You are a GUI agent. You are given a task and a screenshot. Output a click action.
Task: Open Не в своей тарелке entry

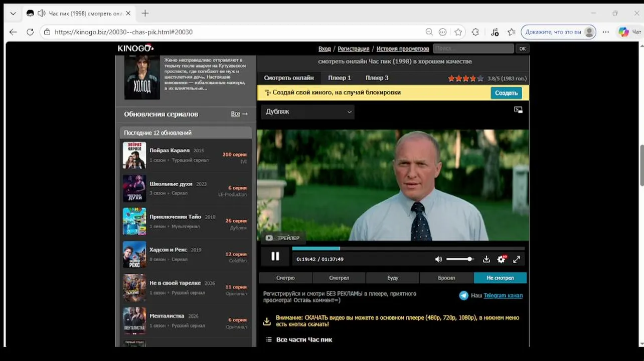(186, 287)
